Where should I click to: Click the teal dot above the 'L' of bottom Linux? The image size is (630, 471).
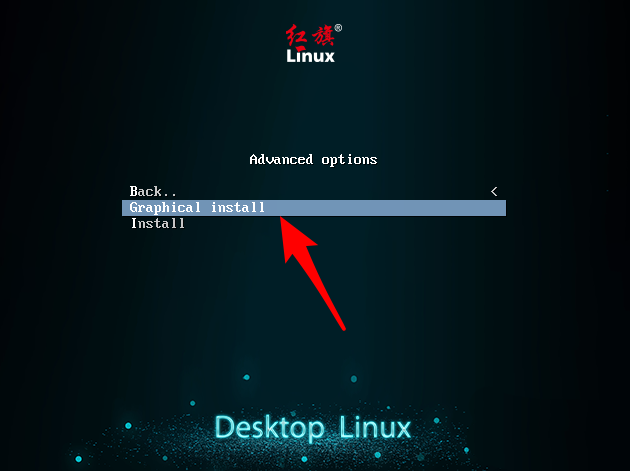[x=354, y=379]
